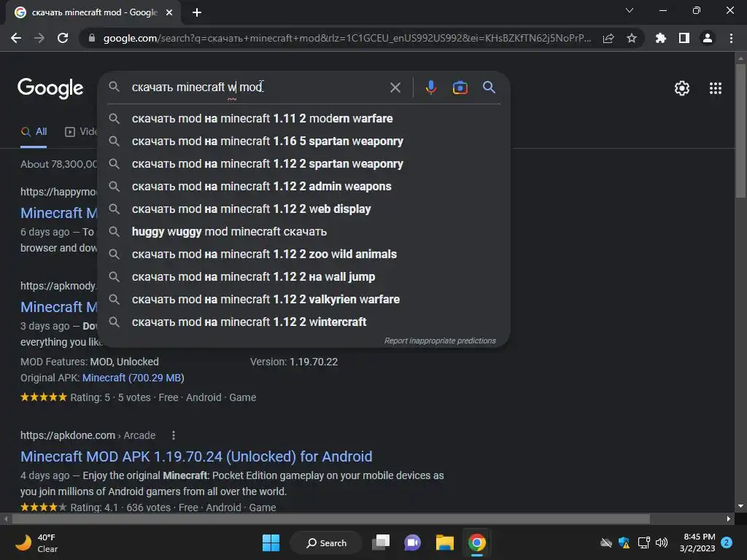747x560 pixels.
Task: Open the network display tray icon
Action: tap(643, 542)
